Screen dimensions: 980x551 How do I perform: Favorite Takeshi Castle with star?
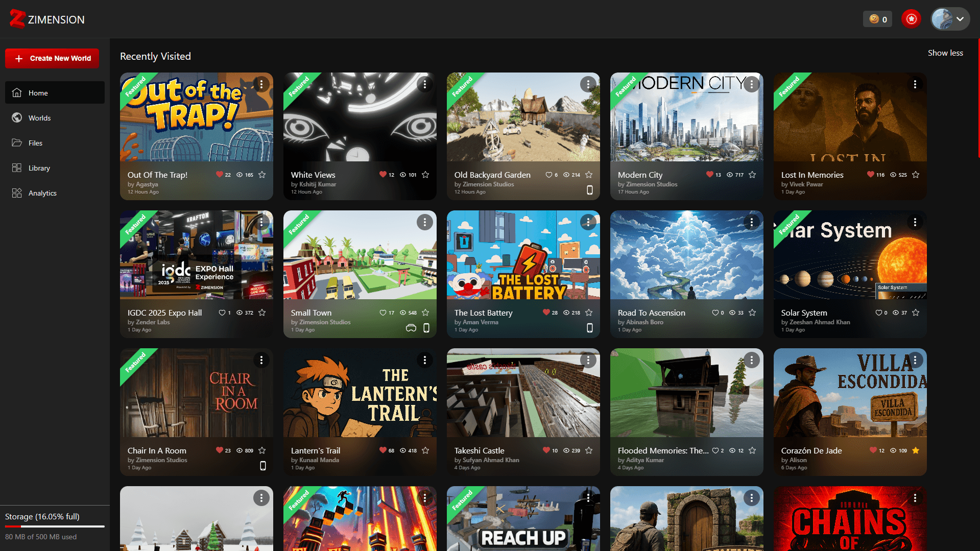tap(589, 450)
